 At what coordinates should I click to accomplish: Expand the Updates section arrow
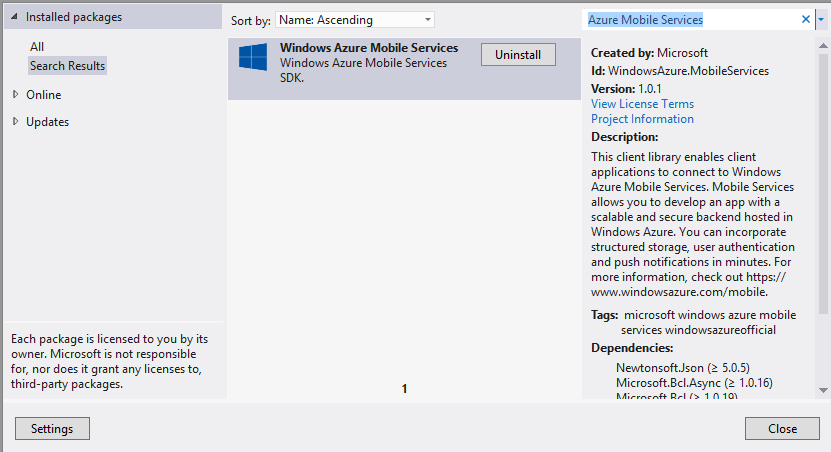tap(15, 121)
